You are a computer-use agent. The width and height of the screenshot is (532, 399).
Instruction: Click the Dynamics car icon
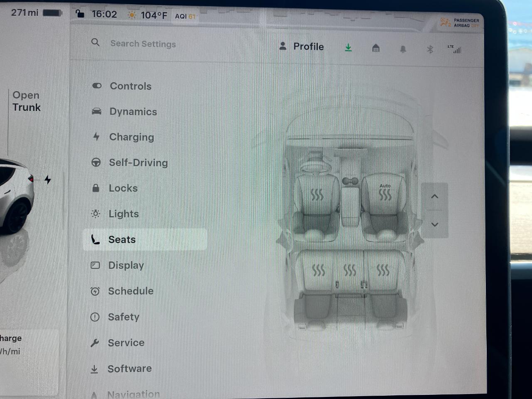pos(96,111)
